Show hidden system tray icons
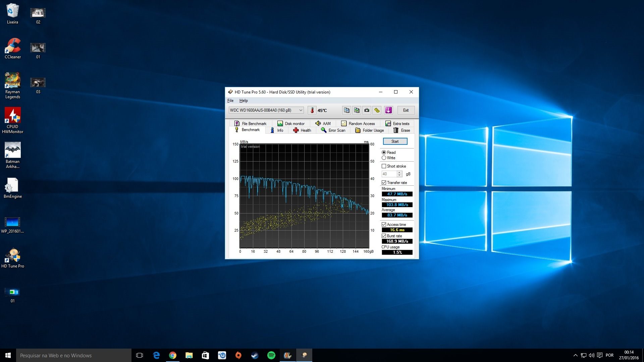The image size is (644, 362). pyautogui.click(x=576, y=355)
